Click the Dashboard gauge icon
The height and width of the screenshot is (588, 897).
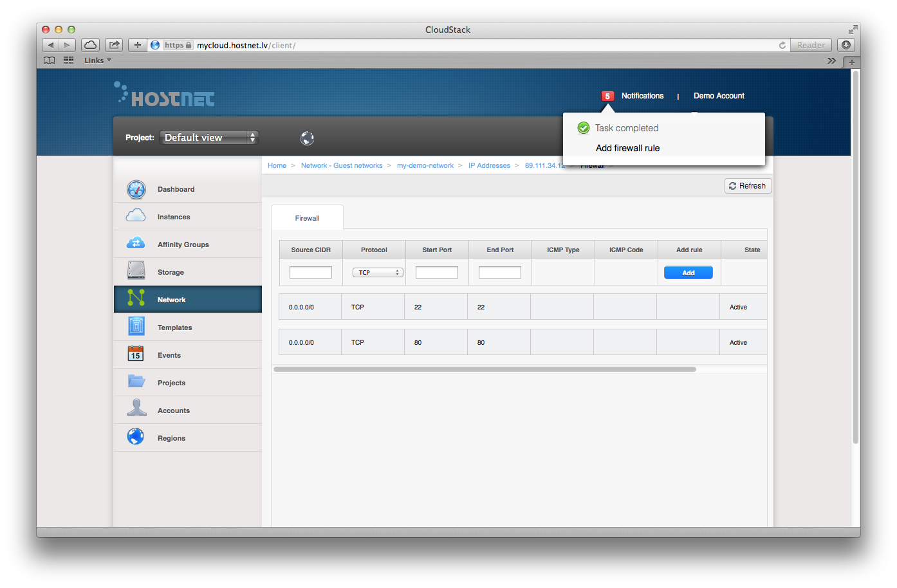point(136,189)
